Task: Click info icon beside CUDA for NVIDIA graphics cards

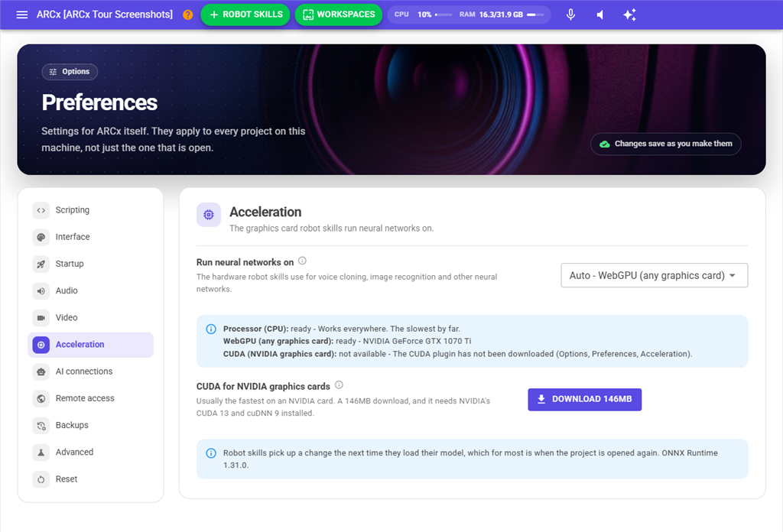Action: 339,384
